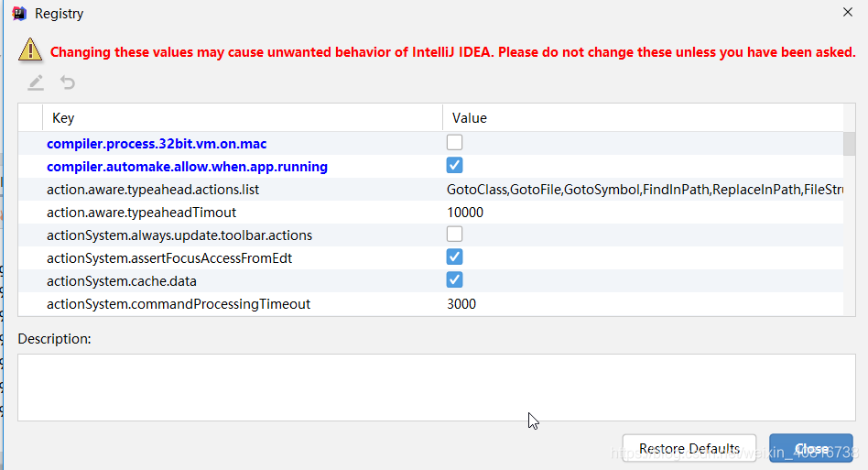Close the Registry dialog with X
This screenshot has width=868, height=470.
pyautogui.click(x=848, y=12)
